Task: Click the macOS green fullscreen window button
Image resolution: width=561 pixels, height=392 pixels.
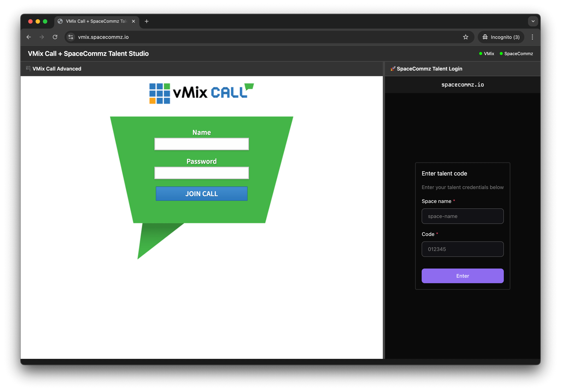Action: click(x=45, y=21)
